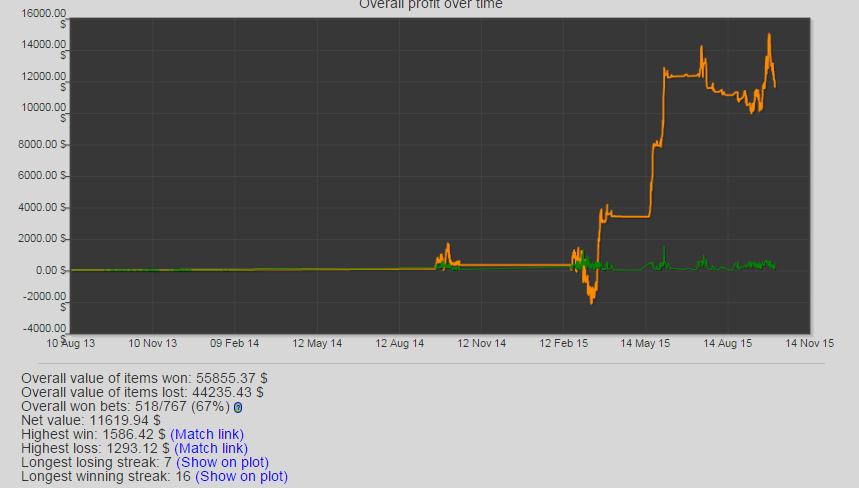This screenshot has width=859, height=488.
Task: Click the '12 Feb 15' axis label
Action: point(563,343)
